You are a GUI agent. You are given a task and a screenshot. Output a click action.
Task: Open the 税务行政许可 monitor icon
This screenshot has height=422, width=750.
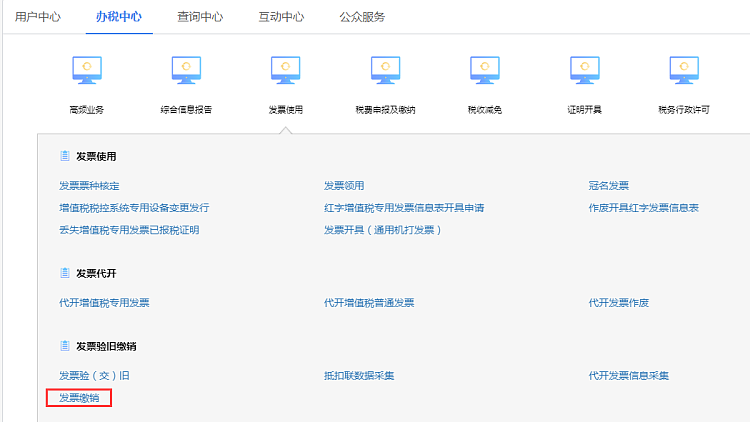[684, 70]
